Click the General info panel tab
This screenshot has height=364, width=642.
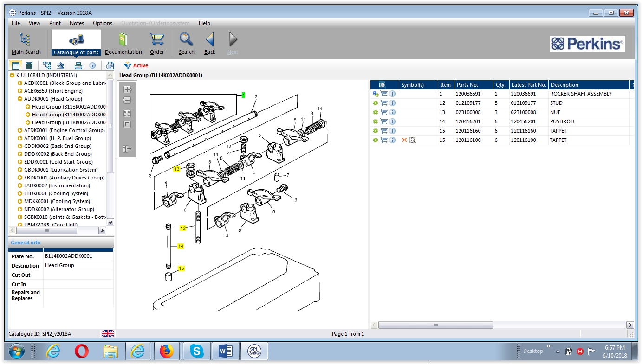(26, 243)
